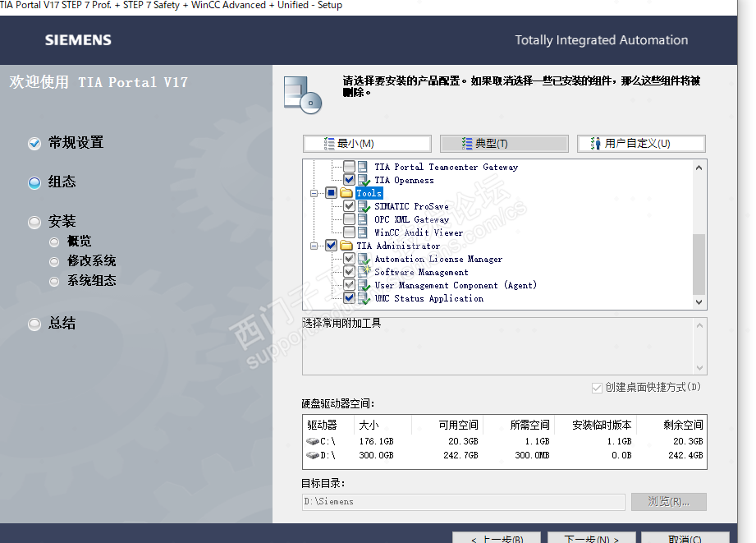Toggle the TIA Administrator folder checkbox

[x=331, y=246]
